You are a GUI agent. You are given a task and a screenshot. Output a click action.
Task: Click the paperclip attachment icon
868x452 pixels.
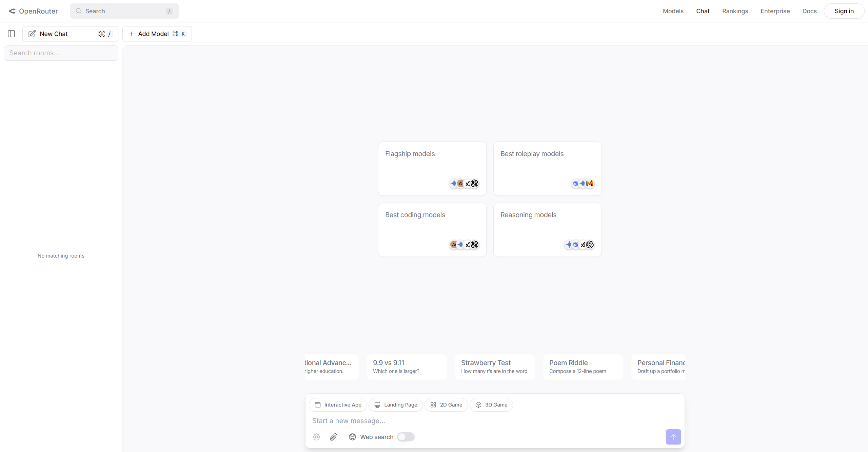[x=333, y=437]
